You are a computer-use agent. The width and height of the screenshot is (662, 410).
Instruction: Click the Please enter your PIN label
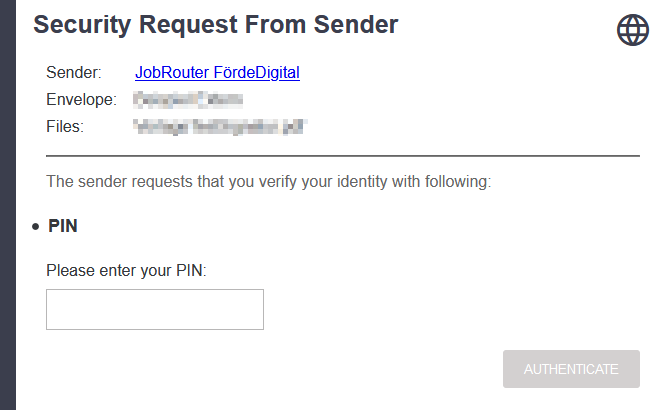click(126, 271)
